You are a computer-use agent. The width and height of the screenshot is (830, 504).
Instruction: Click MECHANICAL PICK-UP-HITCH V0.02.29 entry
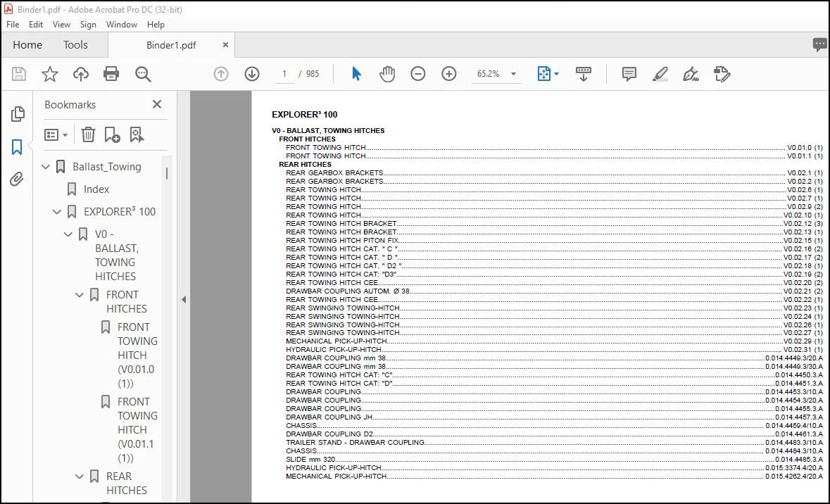pyautogui.click(x=554, y=341)
